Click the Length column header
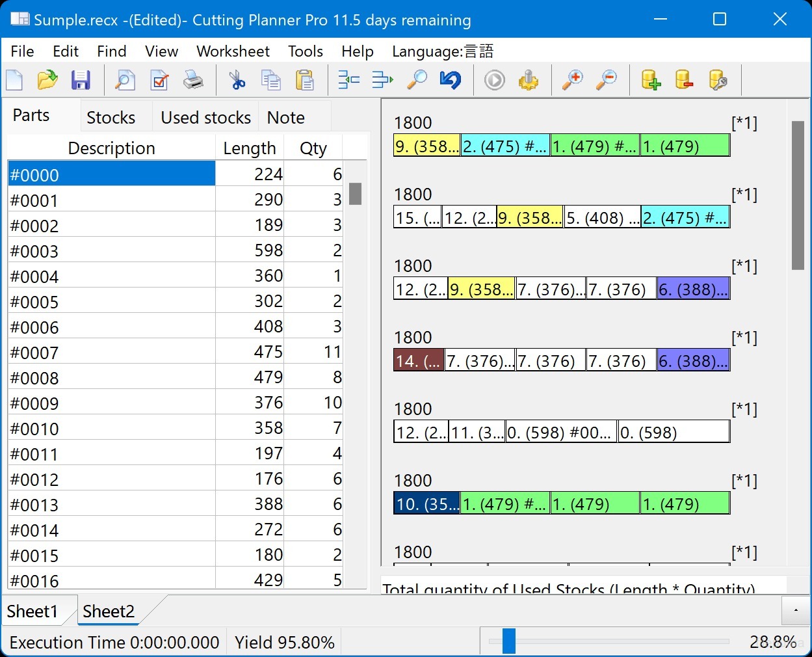The image size is (812, 657). (x=249, y=148)
